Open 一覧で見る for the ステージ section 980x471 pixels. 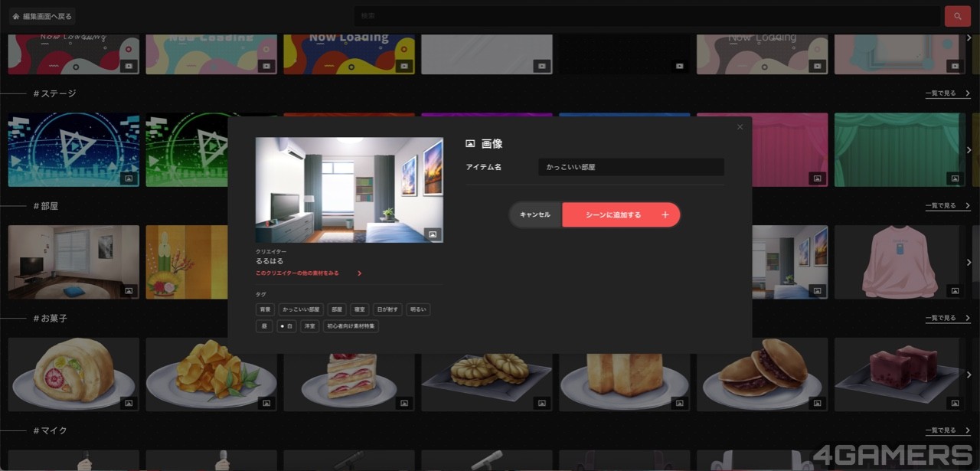pyautogui.click(x=948, y=93)
